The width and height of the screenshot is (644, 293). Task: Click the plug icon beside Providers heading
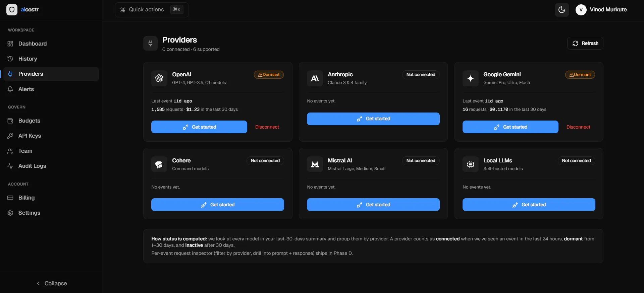click(x=150, y=43)
